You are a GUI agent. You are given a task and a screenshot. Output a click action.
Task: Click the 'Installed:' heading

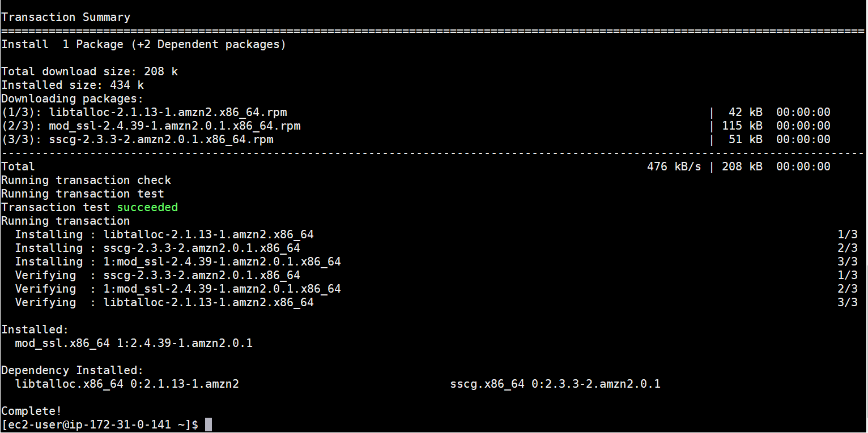[x=35, y=330]
